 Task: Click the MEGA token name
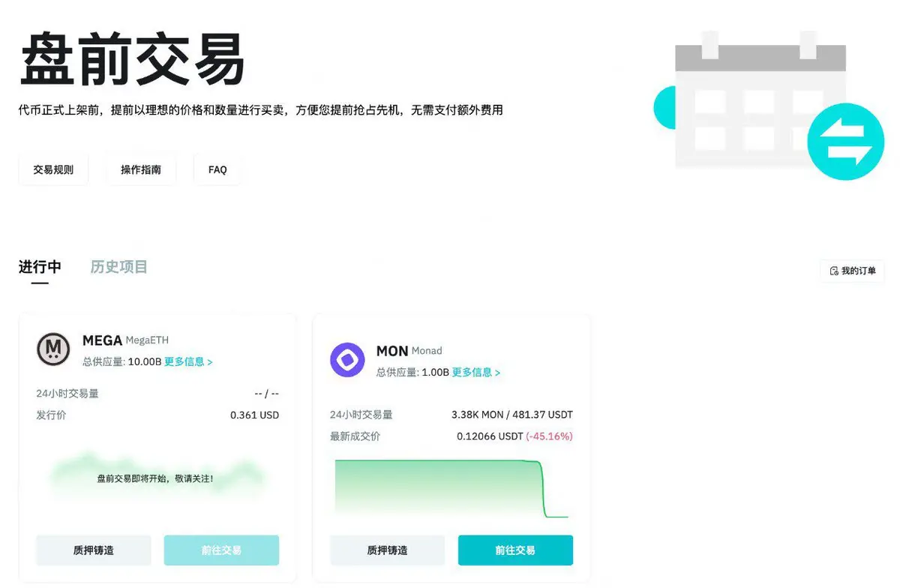[x=102, y=340]
